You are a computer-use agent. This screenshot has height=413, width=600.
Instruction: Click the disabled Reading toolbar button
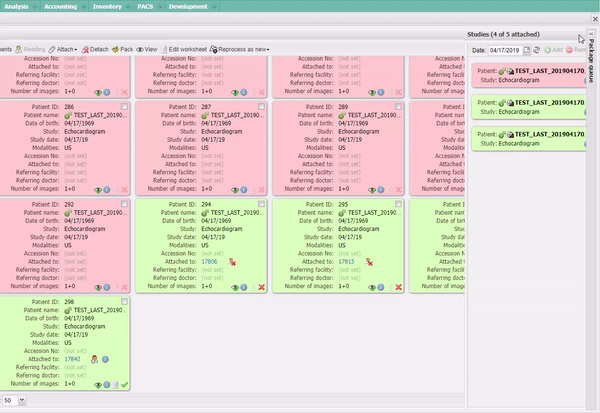point(30,49)
